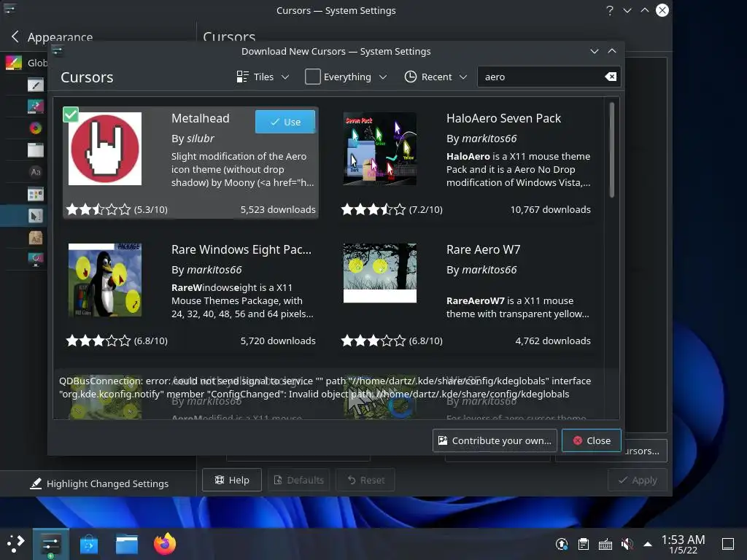This screenshot has width=747, height=560.
Task: Open the Window Decorations sidebar icon
Action: coord(35,150)
